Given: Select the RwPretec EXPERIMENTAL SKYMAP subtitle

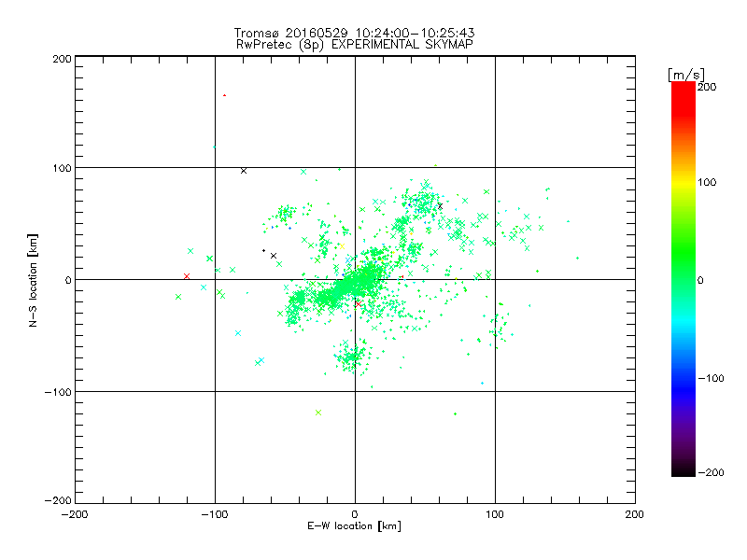Looking at the screenshot, I should tap(355, 44).
